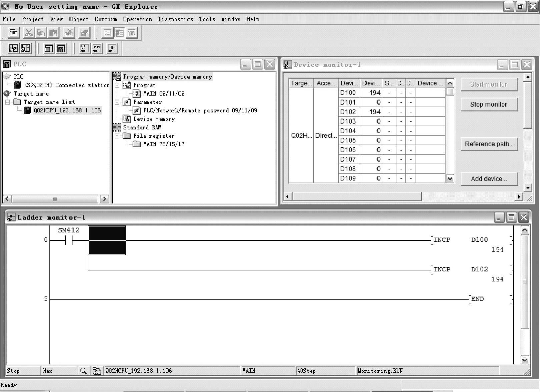Click the INCP D102 instruction in ladder
Viewport: 540px width, 392px height.
pyautogui.click(x=471, y=269)
